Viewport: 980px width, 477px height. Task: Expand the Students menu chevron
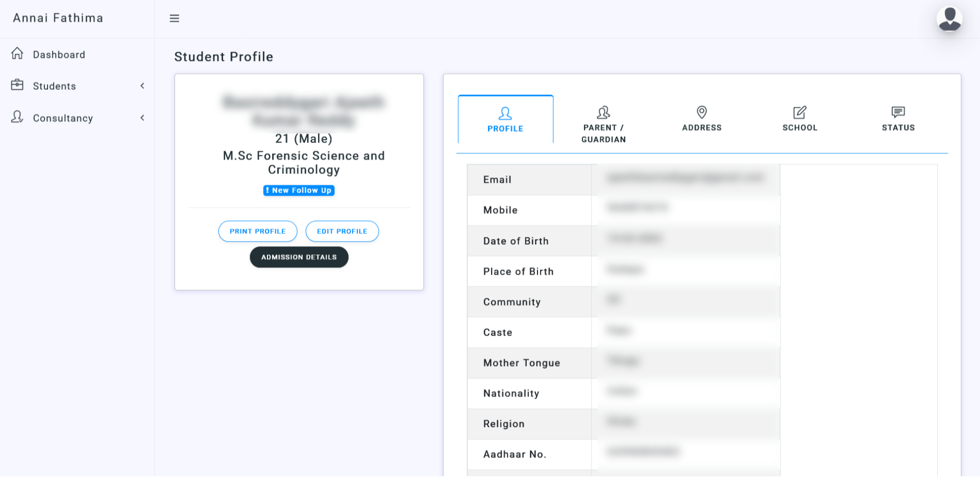click(x=142, y=86)
